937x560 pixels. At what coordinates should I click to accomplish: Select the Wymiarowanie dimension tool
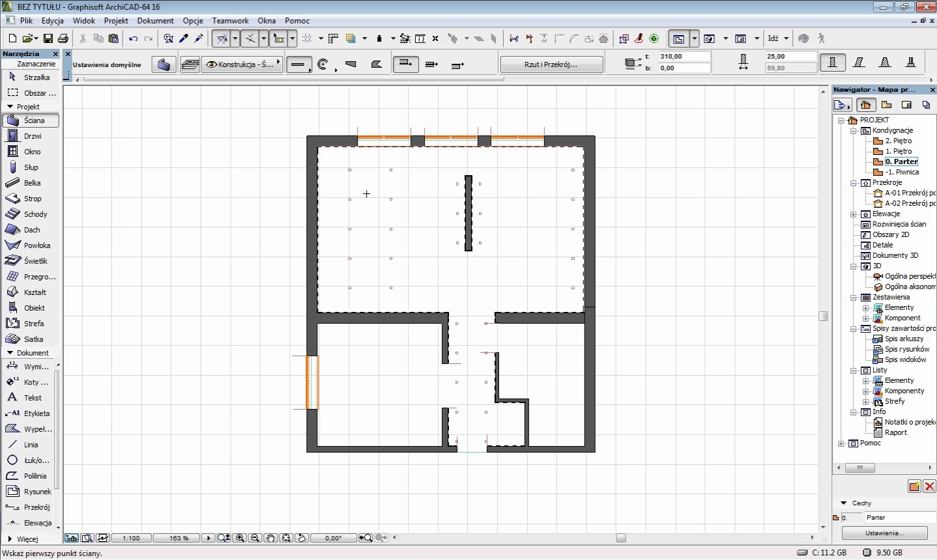(x=31, y=367)
